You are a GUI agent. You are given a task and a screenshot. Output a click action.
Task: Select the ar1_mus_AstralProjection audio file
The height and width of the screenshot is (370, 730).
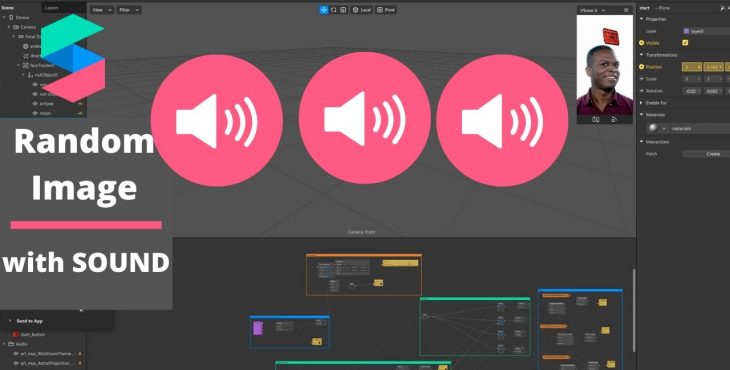[x=47, y=363]
